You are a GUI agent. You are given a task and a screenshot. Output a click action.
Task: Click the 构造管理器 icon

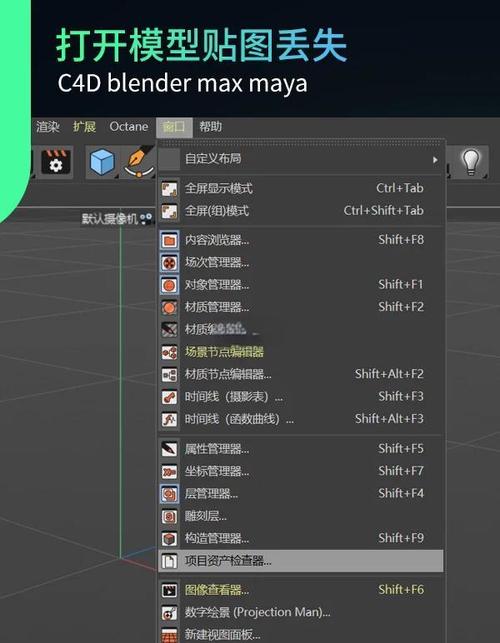pyautogui.click(x=169, y=538)
